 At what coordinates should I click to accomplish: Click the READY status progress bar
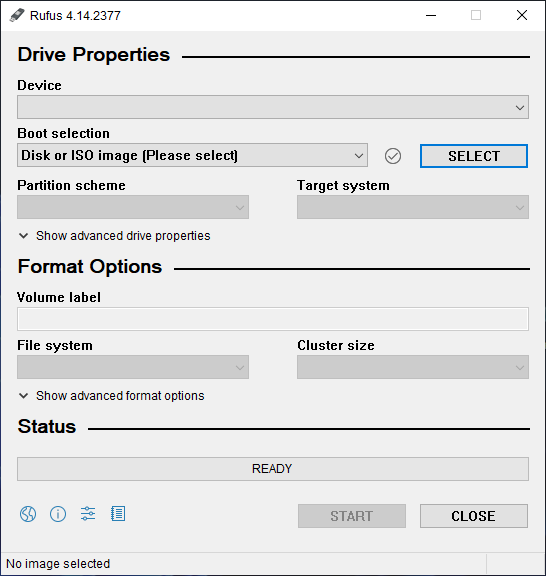point(273,469)
